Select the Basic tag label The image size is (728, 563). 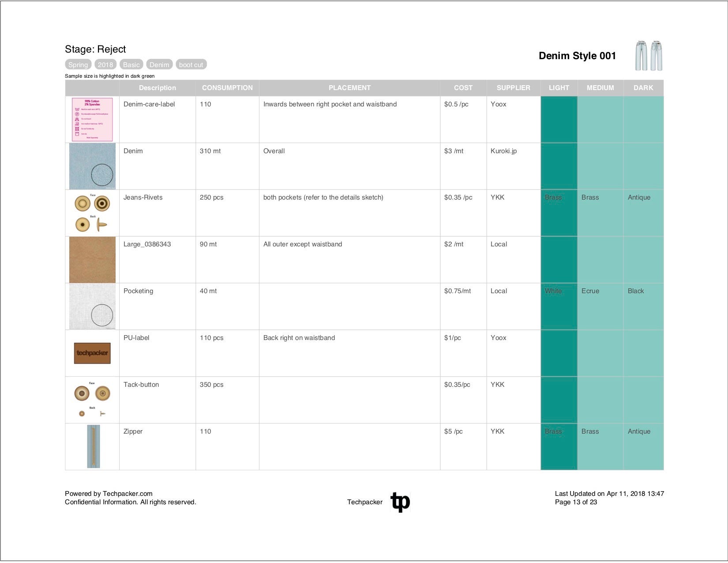pyautogui.click(x=131, y=64)
